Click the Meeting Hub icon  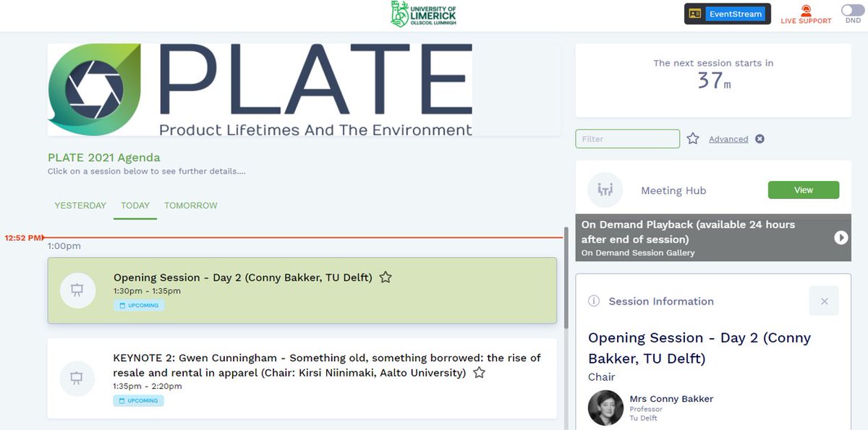605,190
